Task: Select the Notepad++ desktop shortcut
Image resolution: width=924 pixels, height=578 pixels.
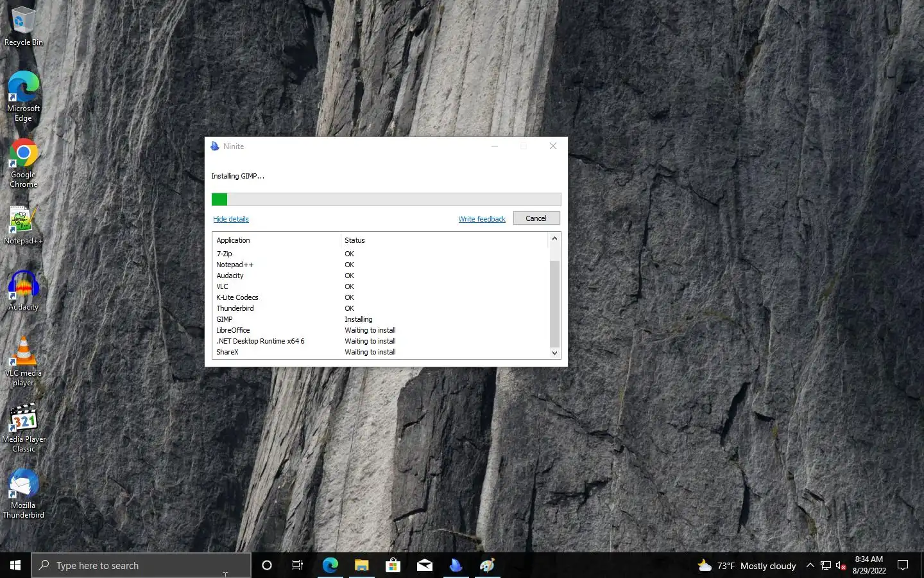Action: tap(24, 225)
